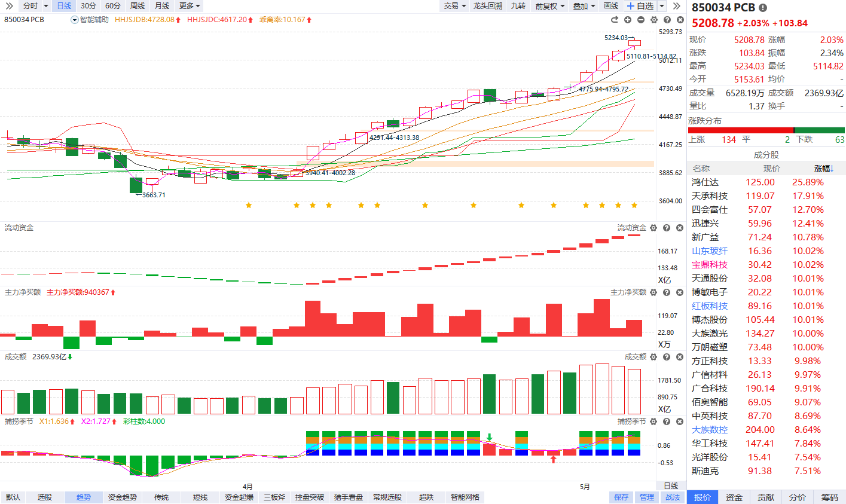Switch chart period to 30分

pyautogui.click(x=88, y=6)
